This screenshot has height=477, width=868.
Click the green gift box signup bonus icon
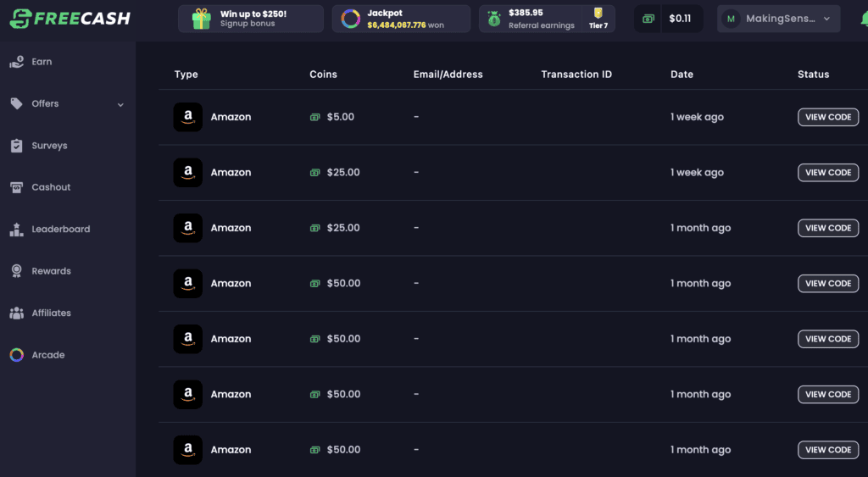pyautogui.click(x=201, y=19)
